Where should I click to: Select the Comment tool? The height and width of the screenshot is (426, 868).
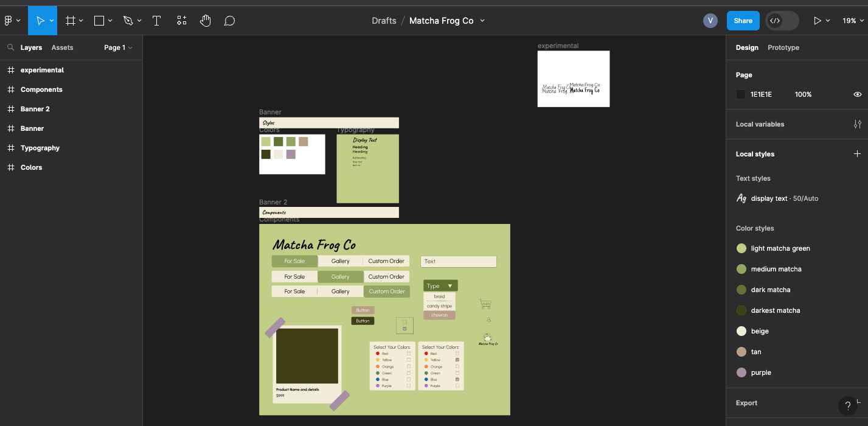pyautogui.click(x=229, y=21)
